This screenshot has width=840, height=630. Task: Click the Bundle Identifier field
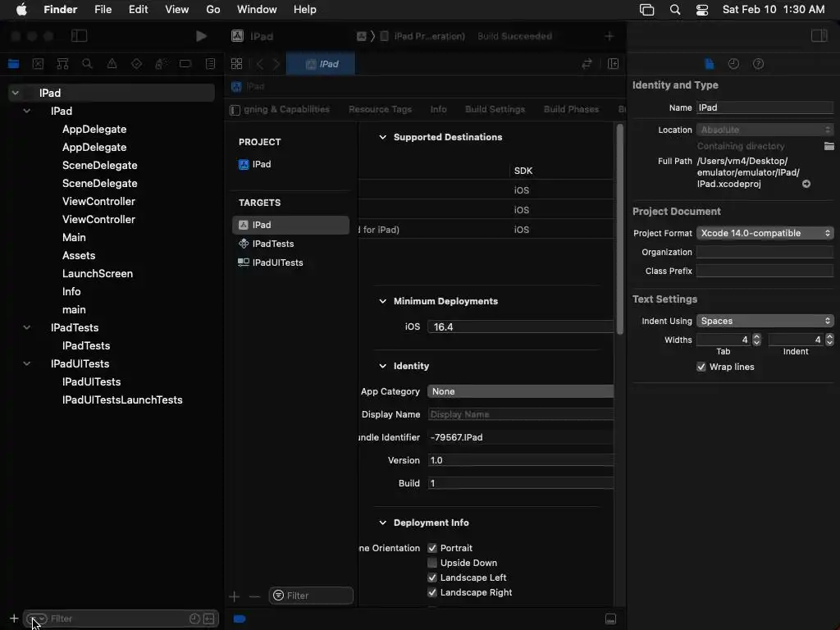(x=520, y=438)
